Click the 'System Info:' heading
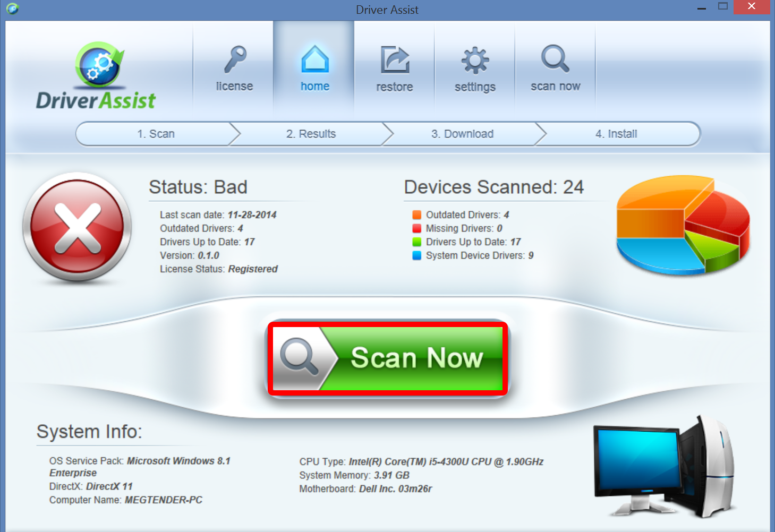Image resolution: width=775 pixels, height=532 pixels. (89, 432)
